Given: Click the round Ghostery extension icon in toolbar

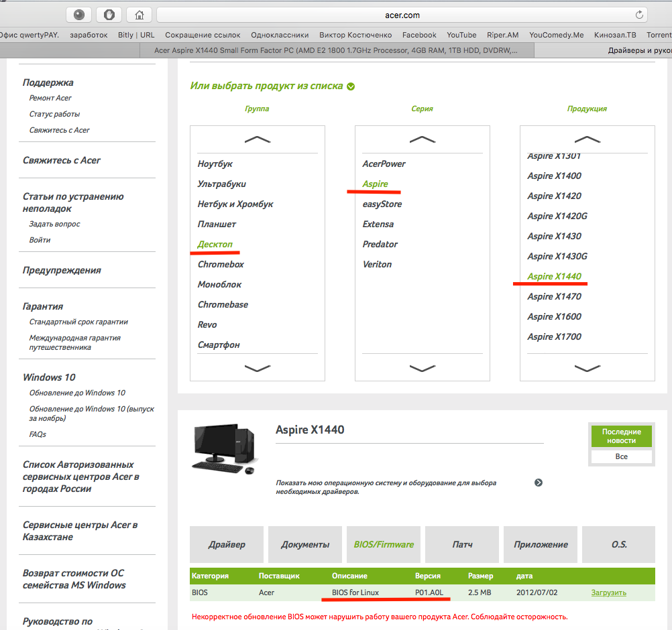Looking at the screenshot, I should [80, 14].
